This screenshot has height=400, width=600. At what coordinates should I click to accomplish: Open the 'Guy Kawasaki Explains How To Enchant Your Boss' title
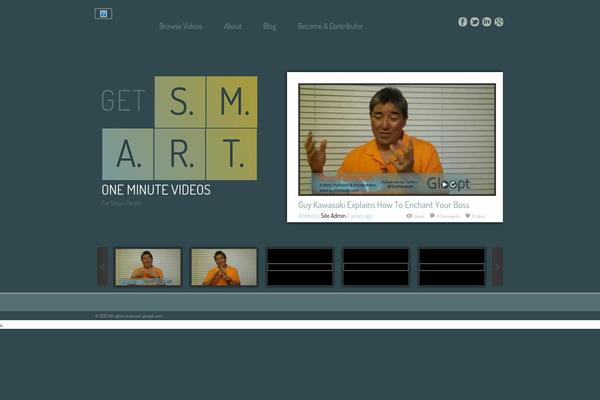pyautogui.click(x=384, y=205)
